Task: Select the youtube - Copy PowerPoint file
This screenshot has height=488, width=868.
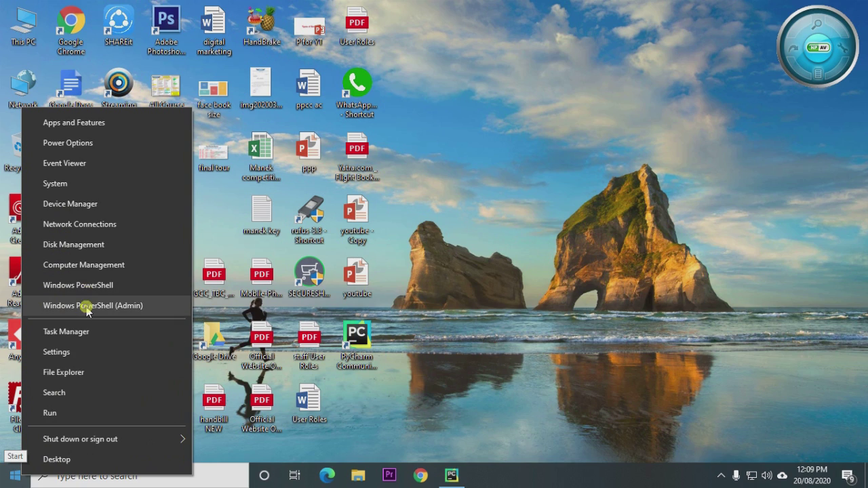Action: (x=357, y=220)
